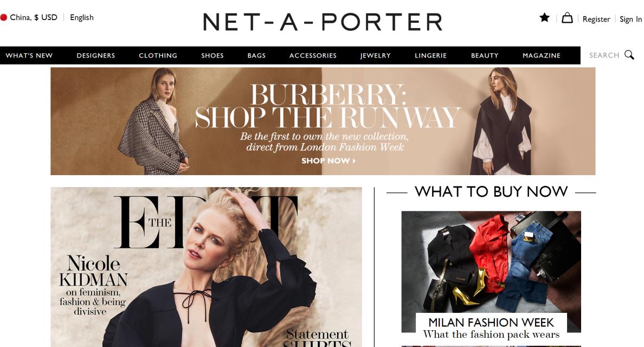
Task: Open the Bags menu
Action: pyautogui.click(x=257, y=55)
